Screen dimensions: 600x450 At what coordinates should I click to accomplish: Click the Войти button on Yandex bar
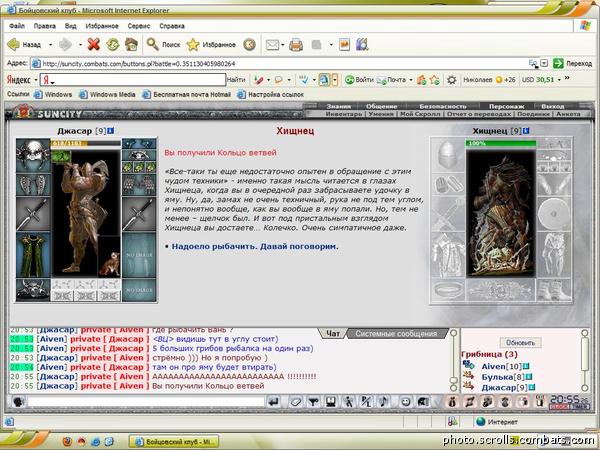click(x=359, y=80)
